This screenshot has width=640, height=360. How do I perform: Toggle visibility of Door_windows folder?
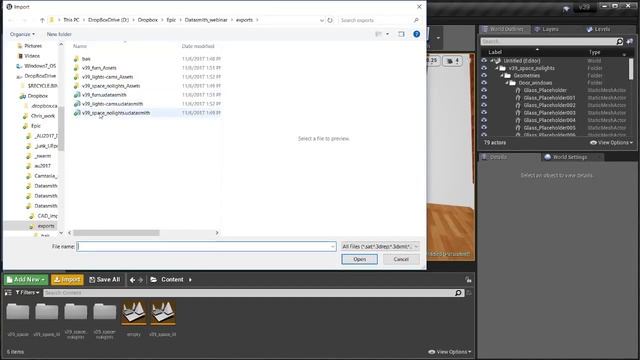point(484,82)
